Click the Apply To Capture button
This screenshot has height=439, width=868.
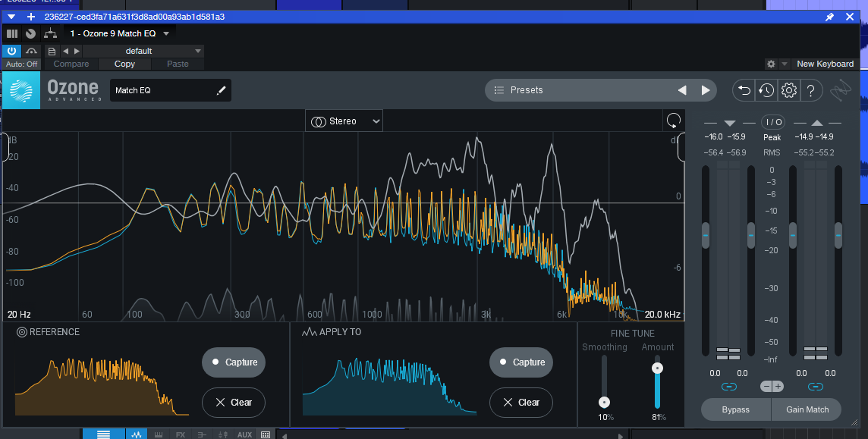coord(521,362)
